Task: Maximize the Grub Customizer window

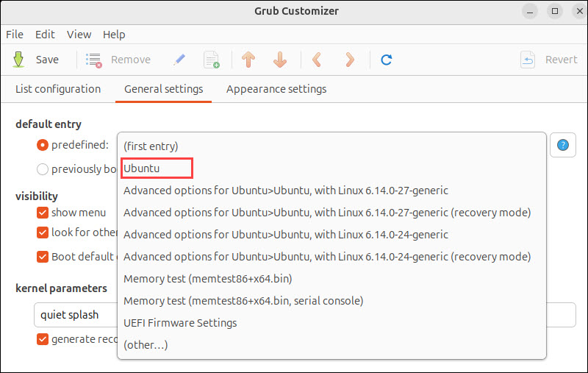Action: point(555,11)
